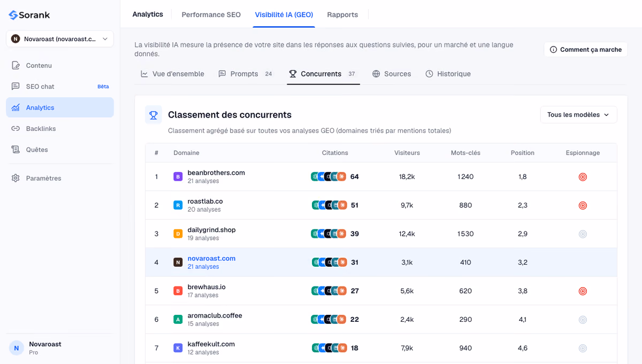The width and height of the screenshot is (642, 364).
Task: Enable spy target for aromaclub.coffee
Action: click(583, 320)
